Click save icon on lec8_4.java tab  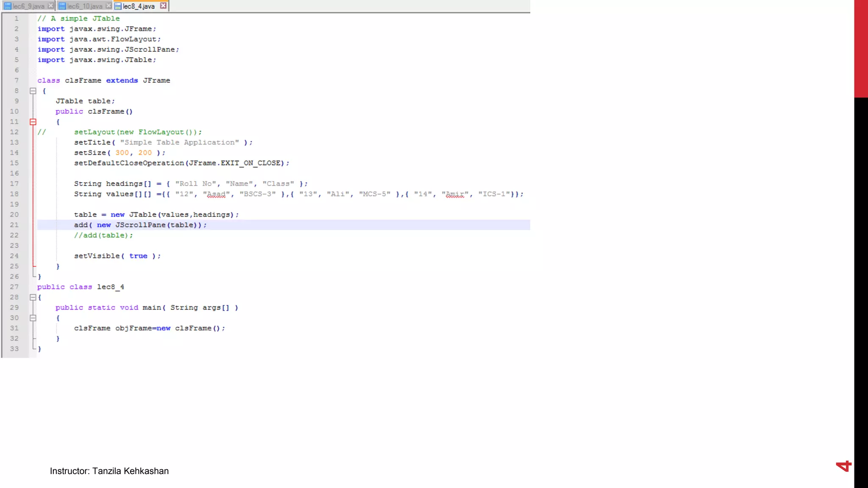[118, 6]
